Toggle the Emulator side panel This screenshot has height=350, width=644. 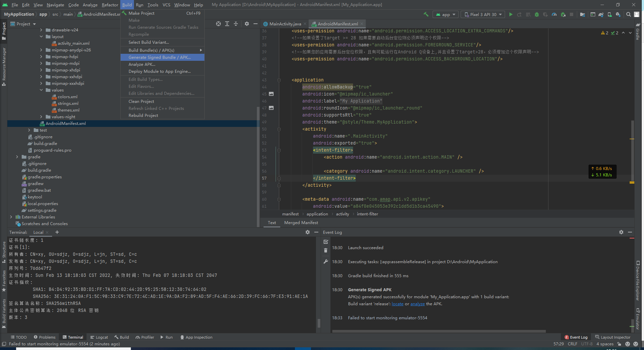[638, 319]
